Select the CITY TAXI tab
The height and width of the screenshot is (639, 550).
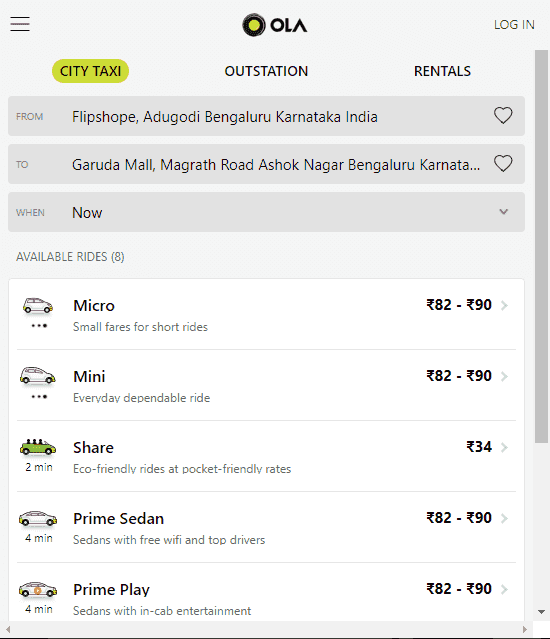click(x=90, y=71)
